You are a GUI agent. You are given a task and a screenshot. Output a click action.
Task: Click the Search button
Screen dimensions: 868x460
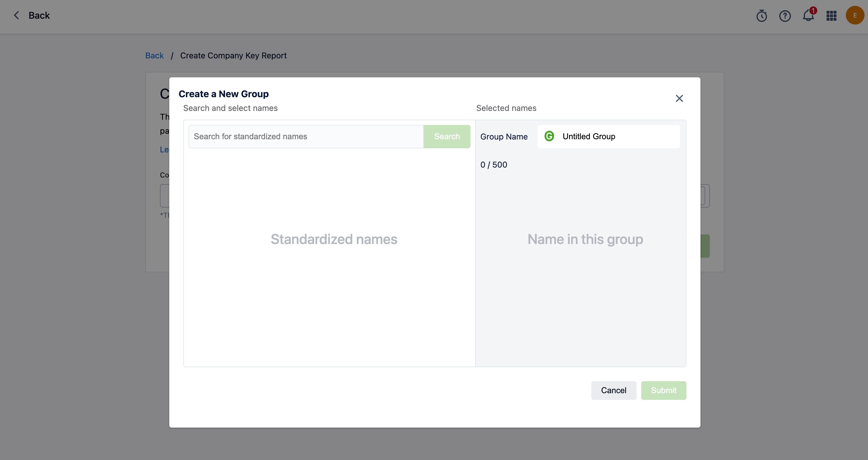pyautogui.click(x=447, y=137)
